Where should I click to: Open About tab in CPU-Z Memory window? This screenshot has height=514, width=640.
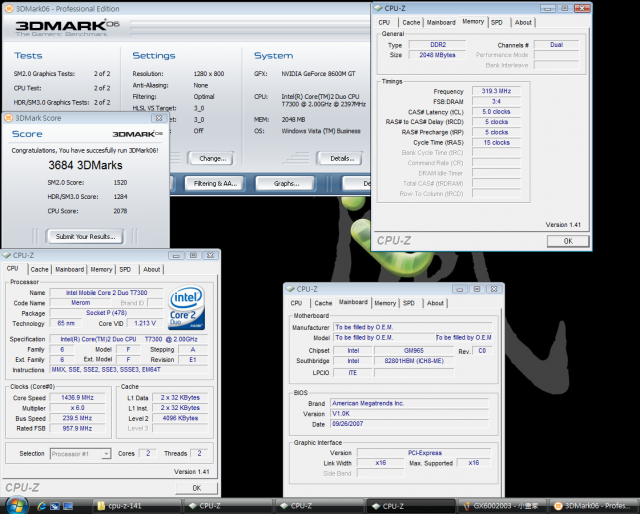point(523,22)
